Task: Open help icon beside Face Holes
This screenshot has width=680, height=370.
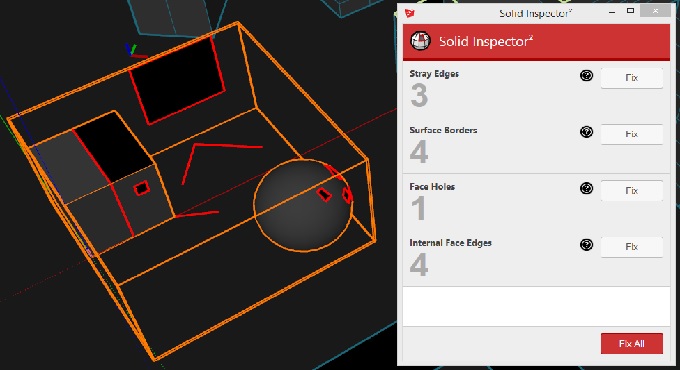Action: (586, 188)
